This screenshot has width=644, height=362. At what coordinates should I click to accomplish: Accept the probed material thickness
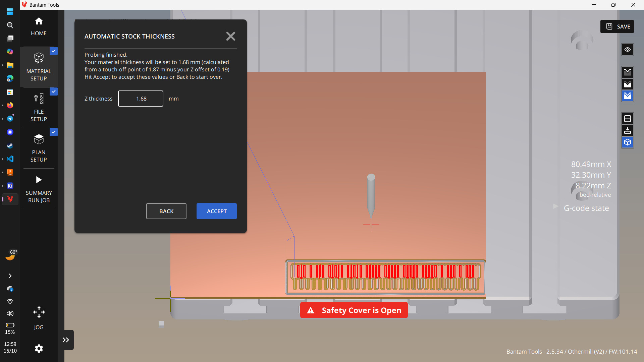click(x=216, y=211)
